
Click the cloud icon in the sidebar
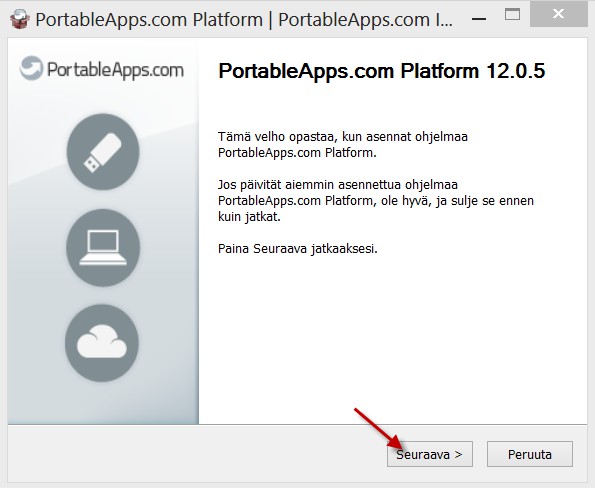click(102, 343)
